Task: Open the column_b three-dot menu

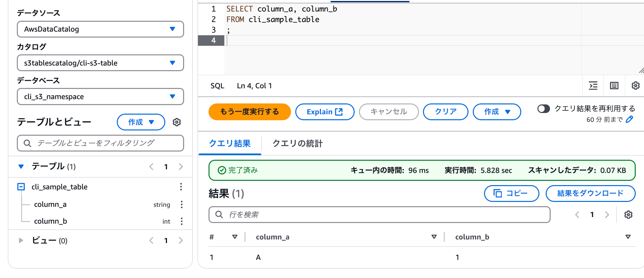Action: pyautogui.click(x=181, y=221)
